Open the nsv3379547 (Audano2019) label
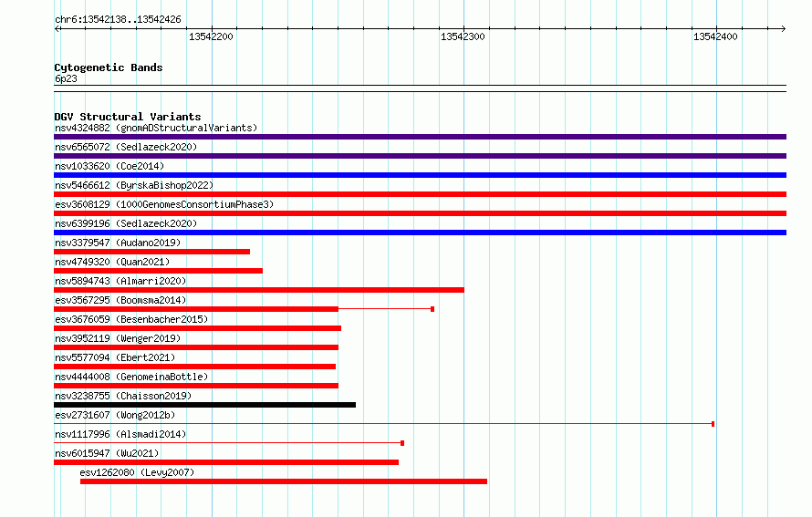This screenshot has width=812, height=517. point(118,243)
